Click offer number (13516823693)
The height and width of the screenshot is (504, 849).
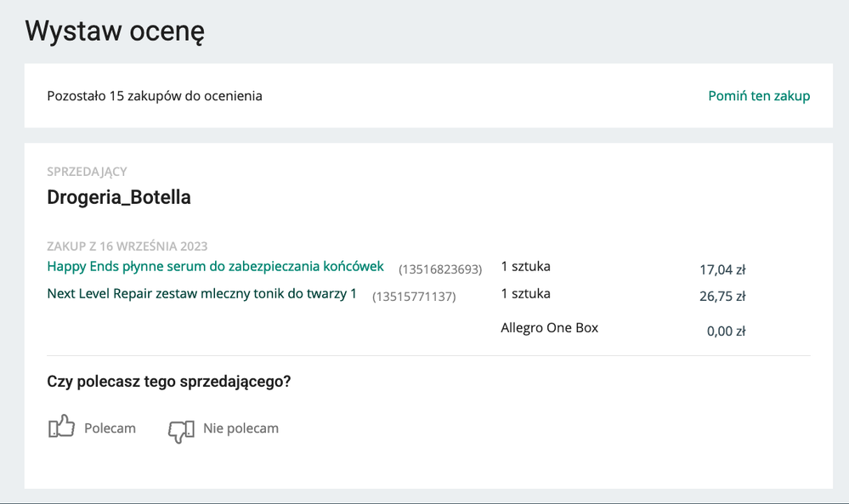[440, 269]
